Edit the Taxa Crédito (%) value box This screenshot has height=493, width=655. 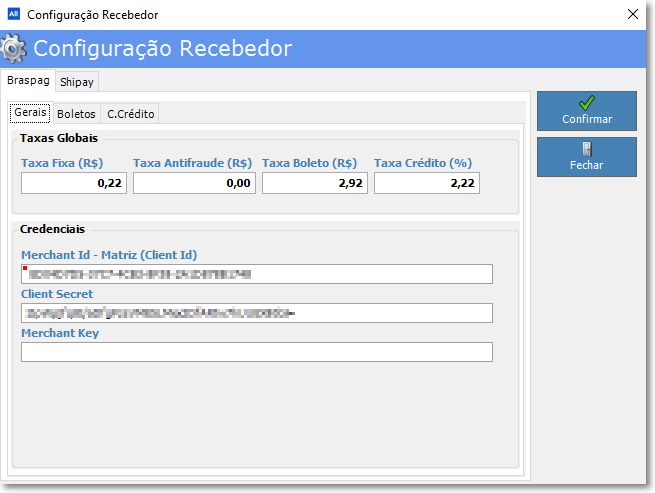(x=426, y=183)
